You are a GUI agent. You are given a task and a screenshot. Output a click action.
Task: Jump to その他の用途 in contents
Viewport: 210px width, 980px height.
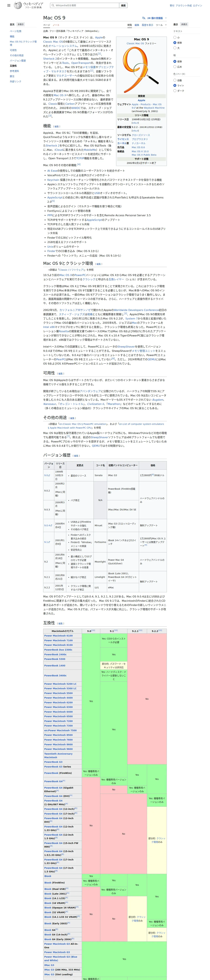tap(17, 56)
